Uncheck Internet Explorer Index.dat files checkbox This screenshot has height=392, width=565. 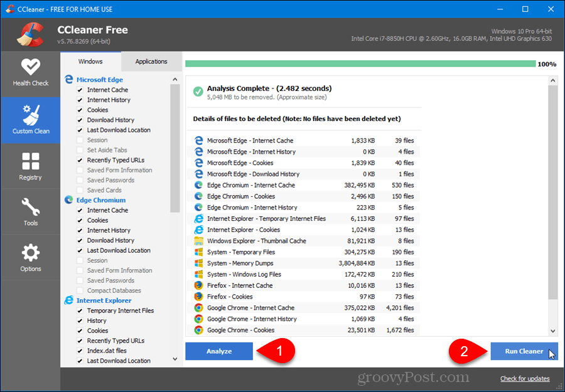point(80,351)
